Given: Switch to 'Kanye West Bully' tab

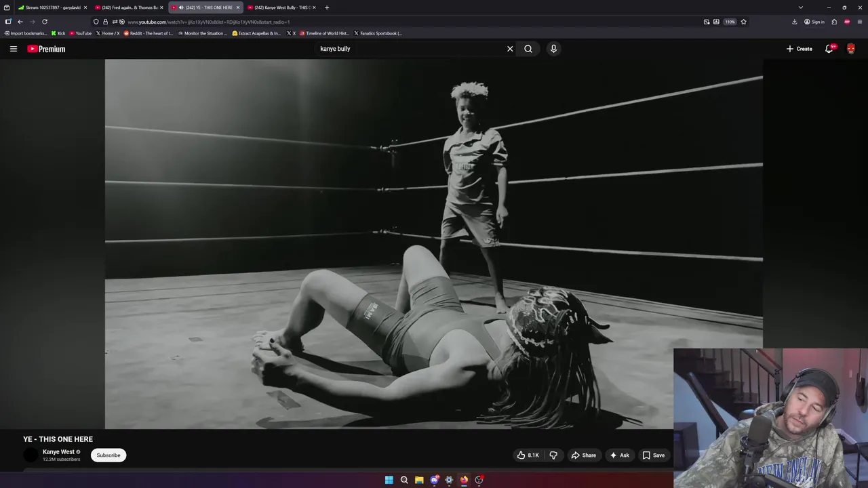Looking at the screenshot, I should [282, 7].
